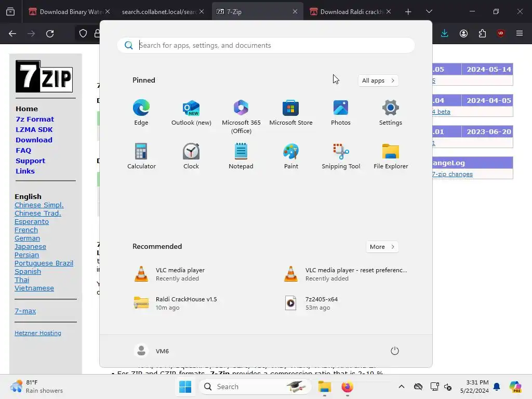Launch Outlook (new) pinned app
This screenshot has height=399, width=532.
(x=191, y=113)
